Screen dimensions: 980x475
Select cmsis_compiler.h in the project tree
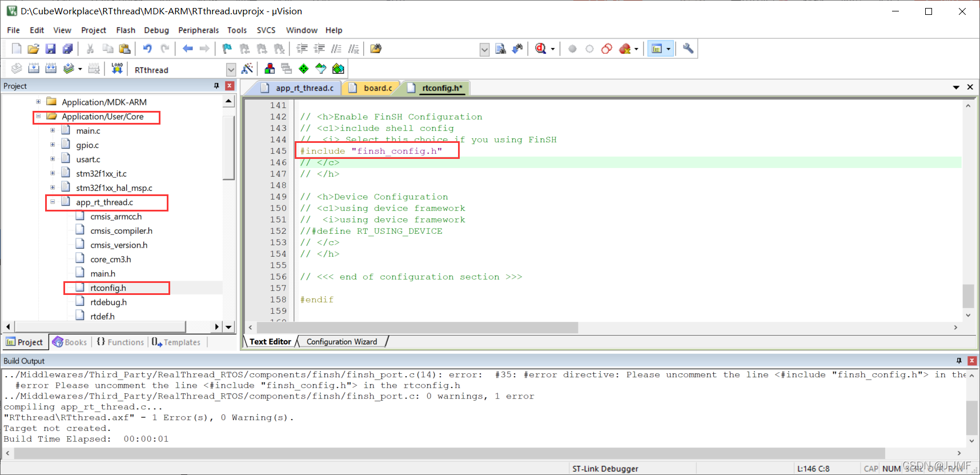point(121,230)
